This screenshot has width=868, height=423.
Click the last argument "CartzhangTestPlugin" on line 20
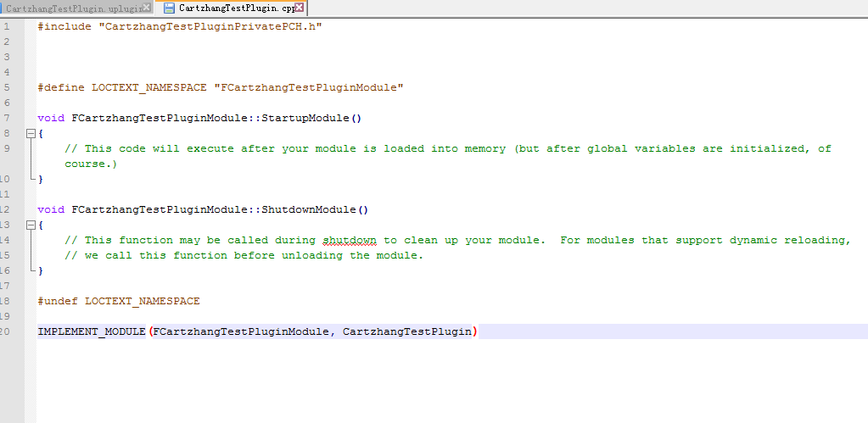pos(407,331)
